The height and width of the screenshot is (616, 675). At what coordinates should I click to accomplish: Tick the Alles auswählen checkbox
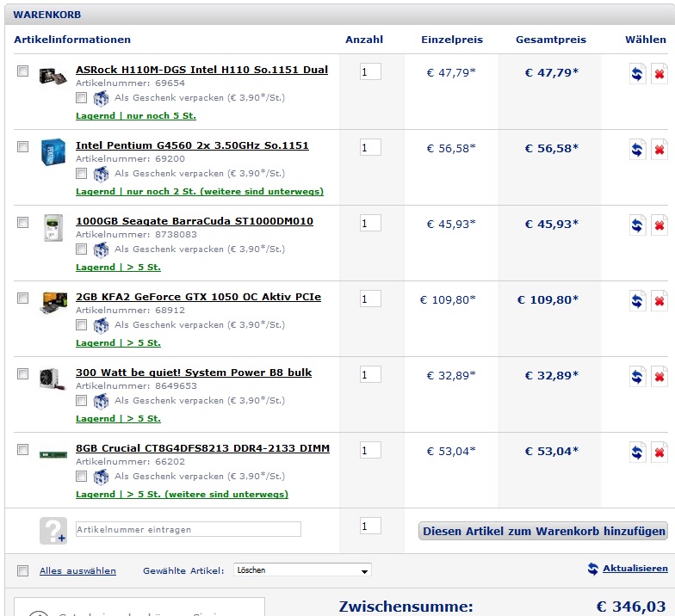pyautogui.click(x=22, y=571)
